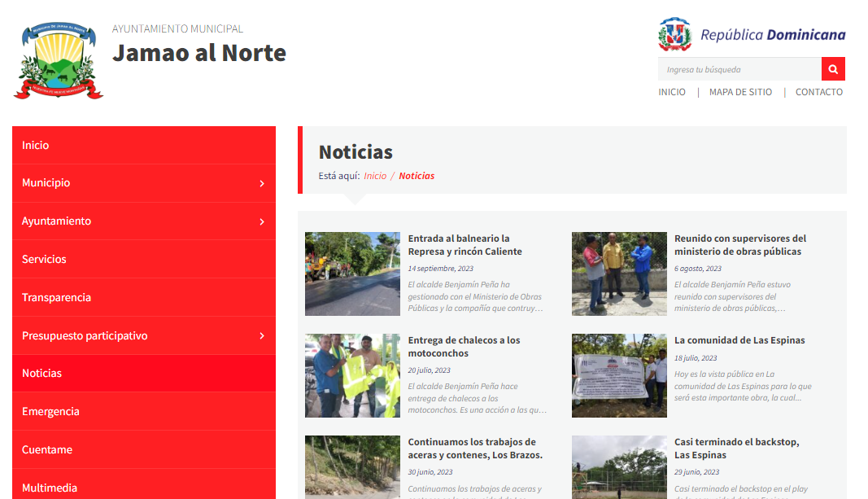Click the '29 junio, 2023' date text
Viewport: 868px width, 499px height.
(697, 472)
